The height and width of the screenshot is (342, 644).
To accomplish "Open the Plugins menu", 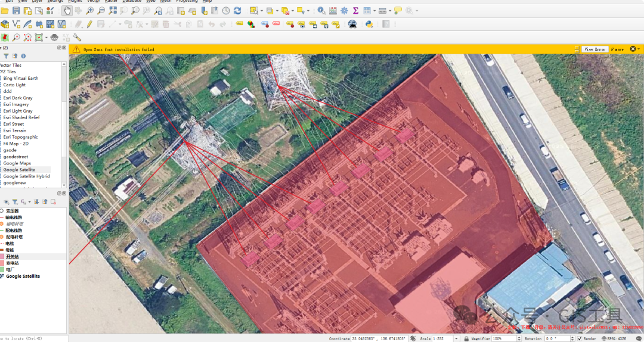I will (x=75, y=1).
